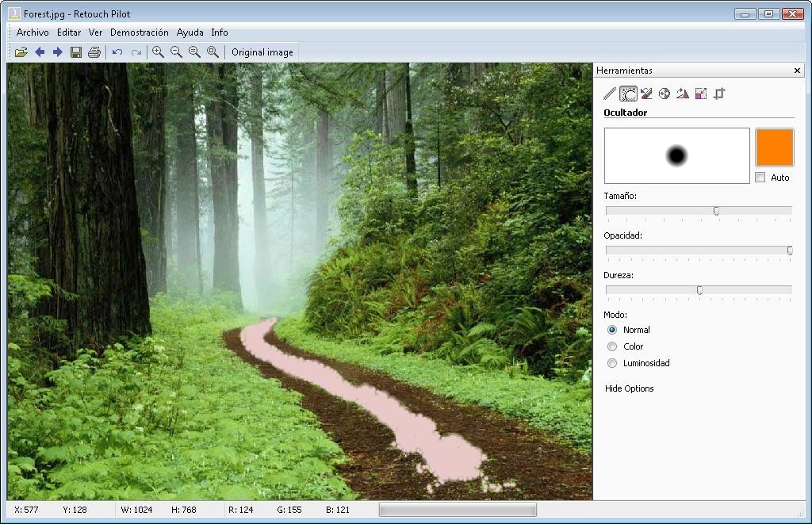Viewport: 812px width, 524px height.
Task: Select the Luminosidad mode radio button
Action: coord(612,363)
